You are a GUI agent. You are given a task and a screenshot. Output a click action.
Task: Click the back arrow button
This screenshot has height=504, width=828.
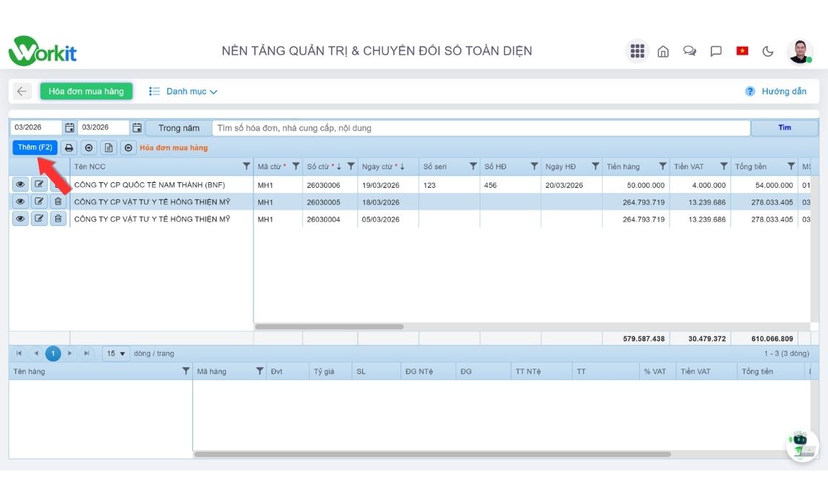pyautogui.click(x=22, y=91)
